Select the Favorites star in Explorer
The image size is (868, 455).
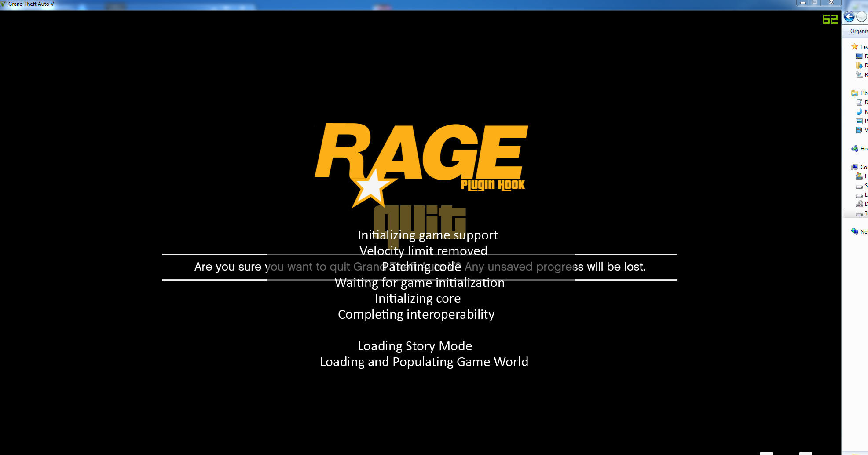click(x=855, y=47)
